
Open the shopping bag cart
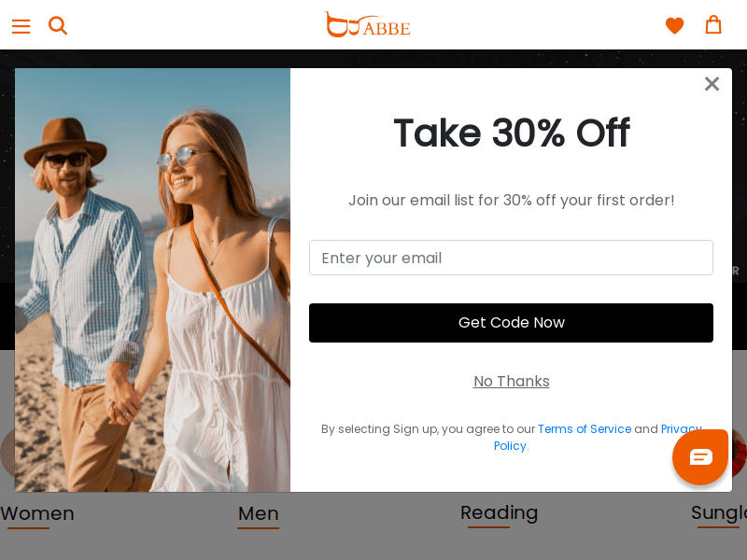coord(713,25)
